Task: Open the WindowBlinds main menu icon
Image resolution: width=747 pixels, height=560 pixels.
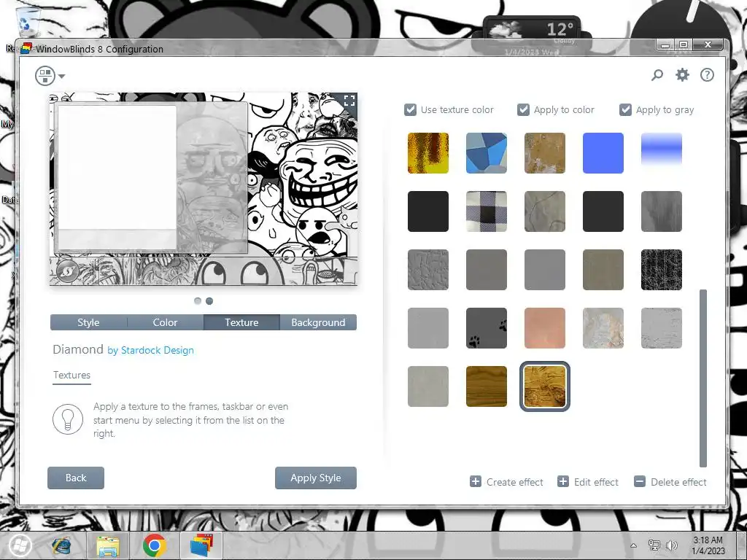Action: [x=45, y=76]
